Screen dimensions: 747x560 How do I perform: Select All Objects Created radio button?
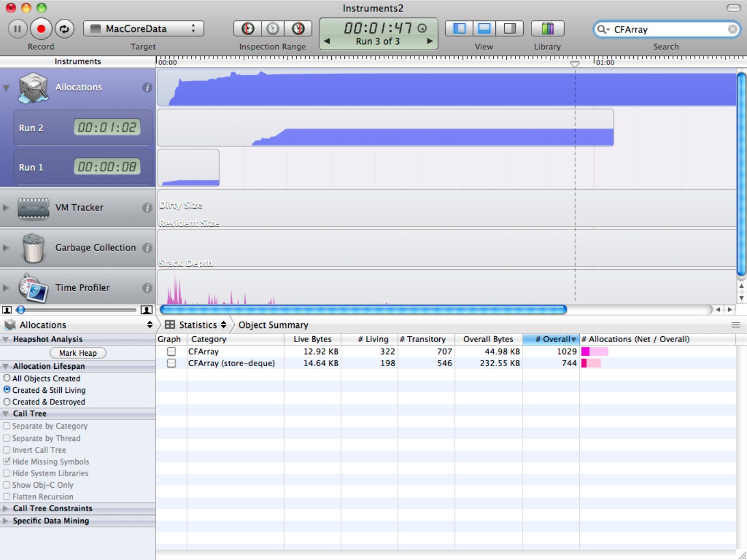point(7,378)
